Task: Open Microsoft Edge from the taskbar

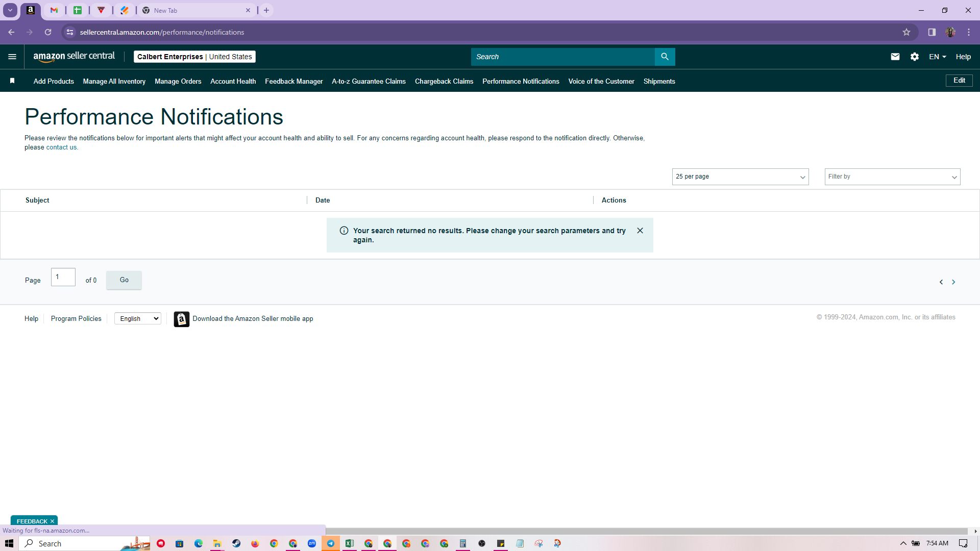Action: click(199, 543)
